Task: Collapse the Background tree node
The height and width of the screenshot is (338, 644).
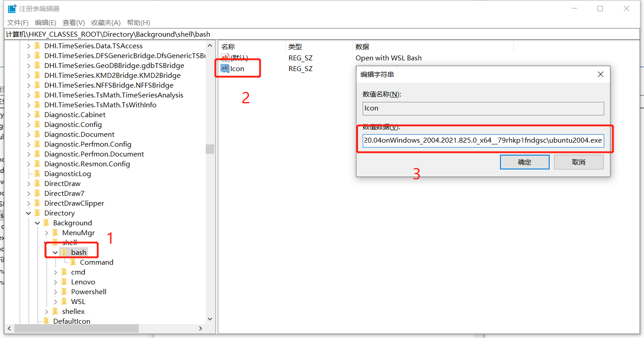Action: (x=38, y=223)
